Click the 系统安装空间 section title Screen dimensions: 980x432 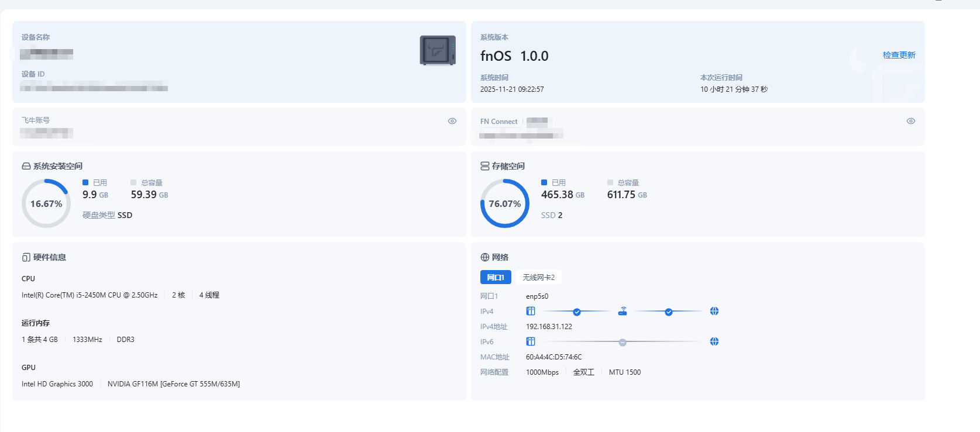(x=58, y=166)
